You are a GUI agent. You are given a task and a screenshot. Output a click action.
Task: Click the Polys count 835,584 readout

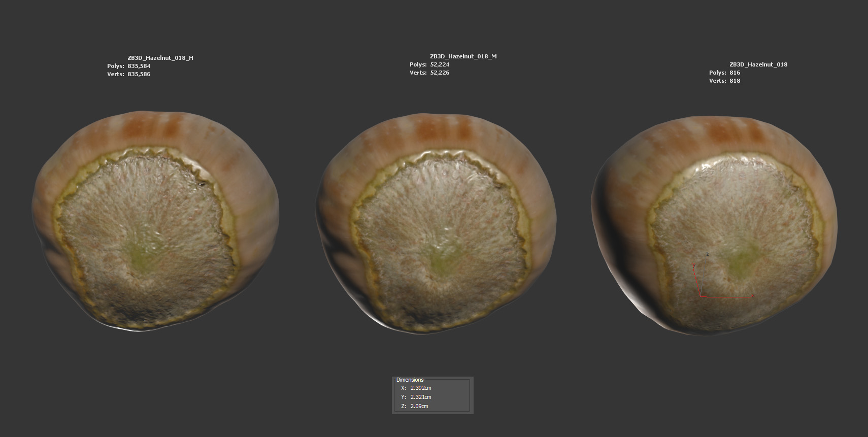point(139,66)
